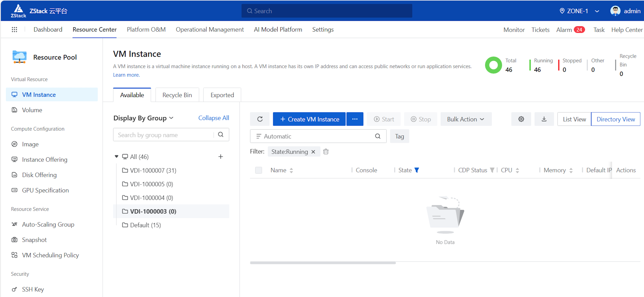Screen dimensions: 644x297
Task: Click the export download icon
Action: (544, 119)
